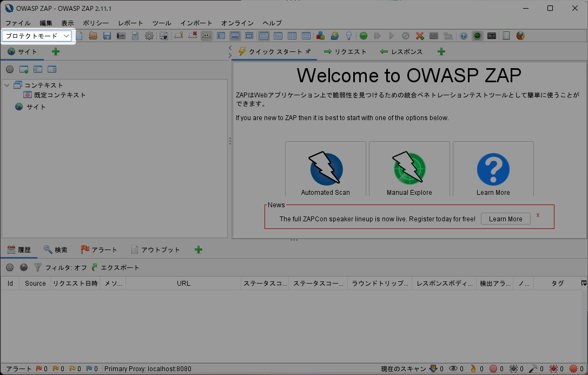Click the エクスポート button
Screen dimensions: 588x375
tap(116, 268)
